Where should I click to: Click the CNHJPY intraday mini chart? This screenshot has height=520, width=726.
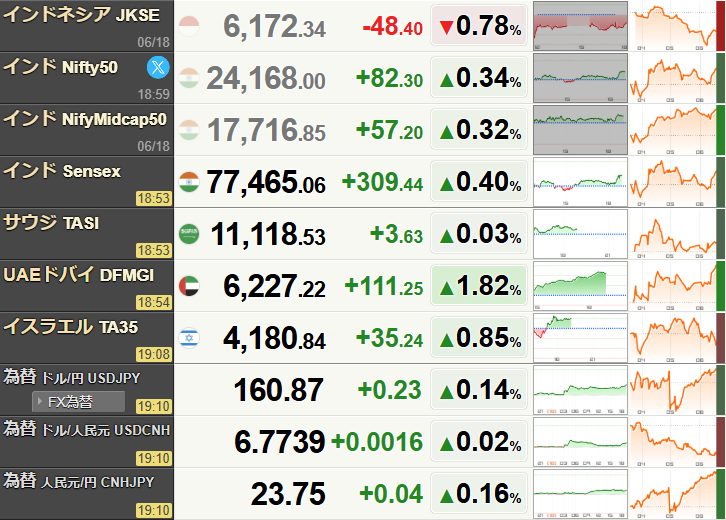pos(580,494)
